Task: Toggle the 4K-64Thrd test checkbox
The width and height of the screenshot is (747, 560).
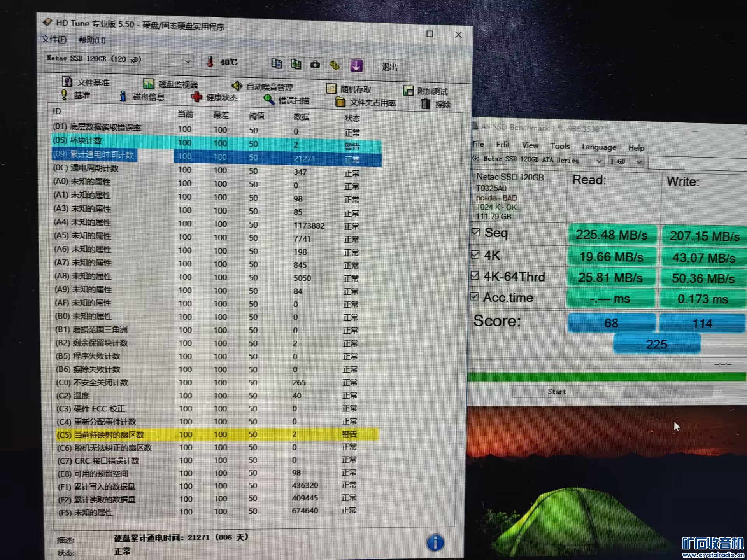Action: click(x=475, y=275)
